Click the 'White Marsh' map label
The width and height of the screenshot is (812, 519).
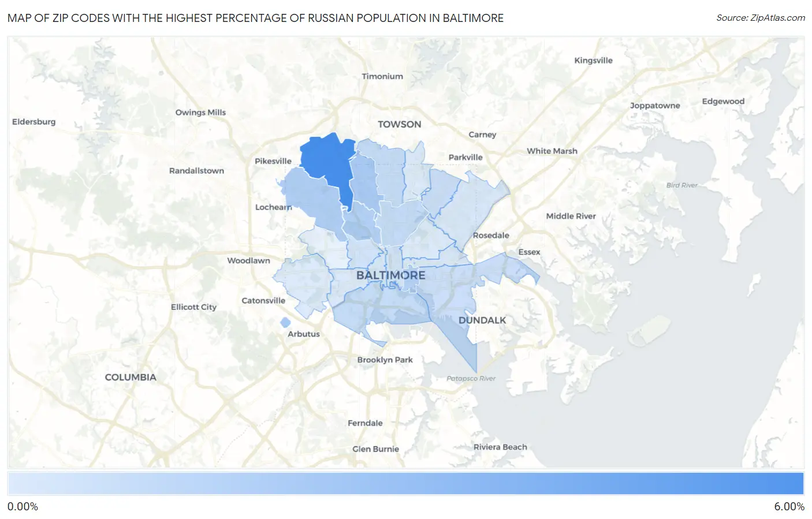(x=552, y=151)
